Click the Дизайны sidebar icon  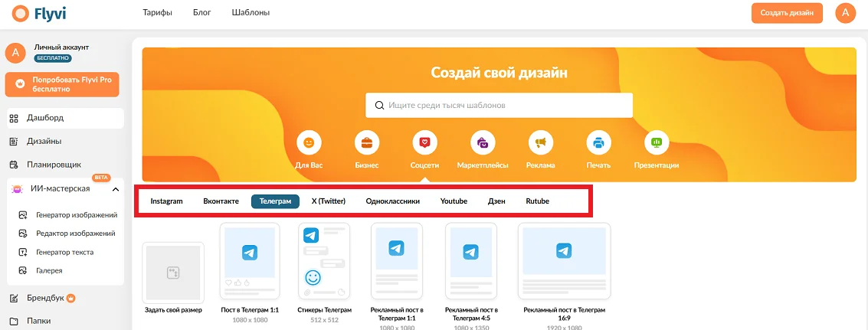tap(15, 142)
